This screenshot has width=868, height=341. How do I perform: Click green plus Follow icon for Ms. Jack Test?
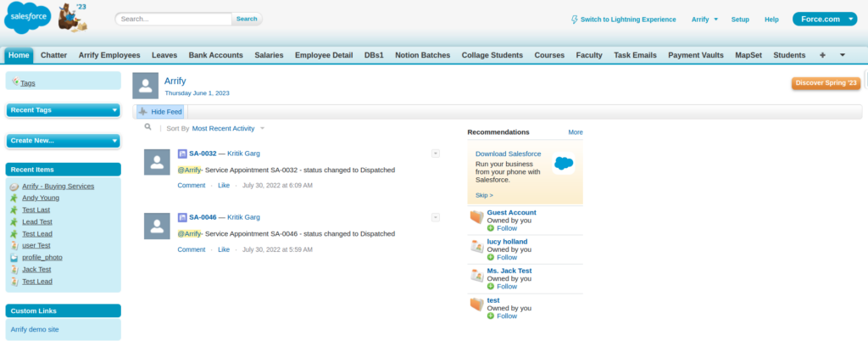pos(491,287)
